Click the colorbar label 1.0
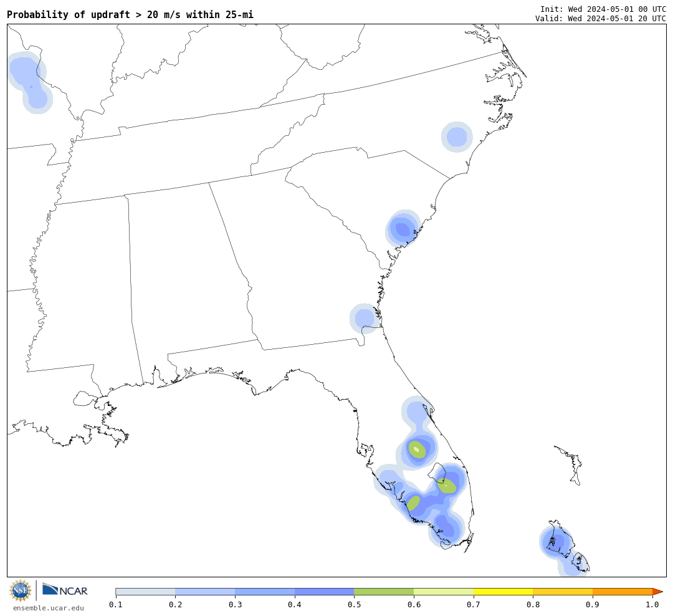 click(652, 605)
